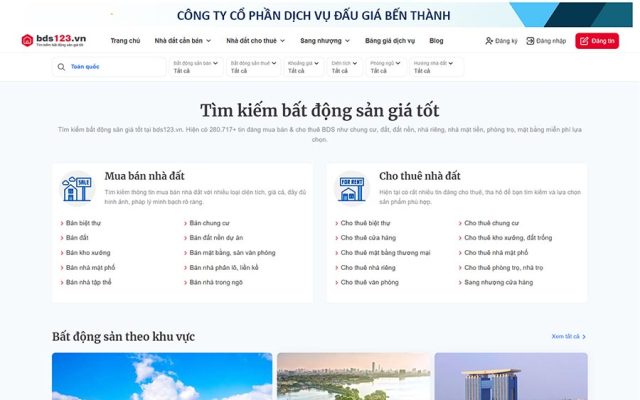Open the Nhà đất cần bán menu
640x400 pixels.
click(x=182, y=41)
